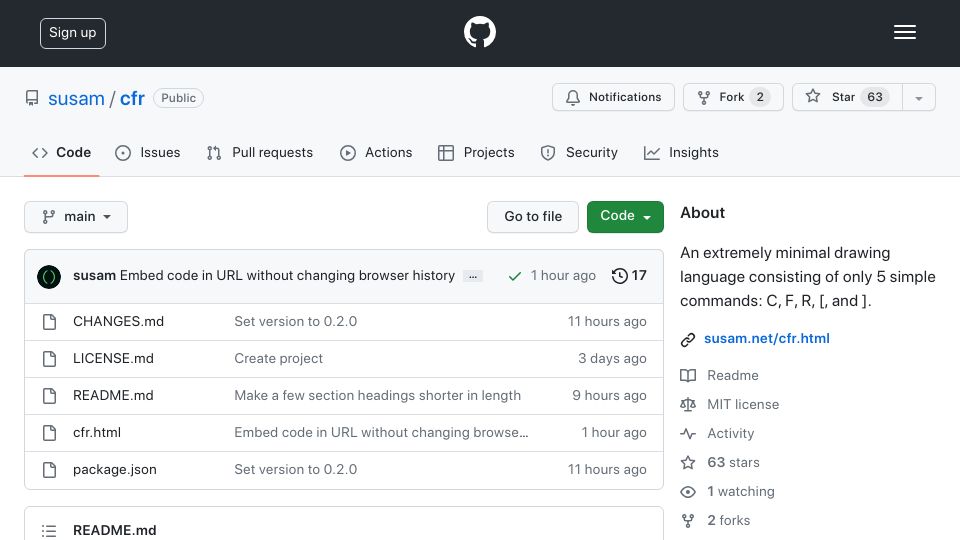The height and width of the screenshot is (540, 960).
Task: Click '1 hour ago' in the commit header
Action: point(563,276)
